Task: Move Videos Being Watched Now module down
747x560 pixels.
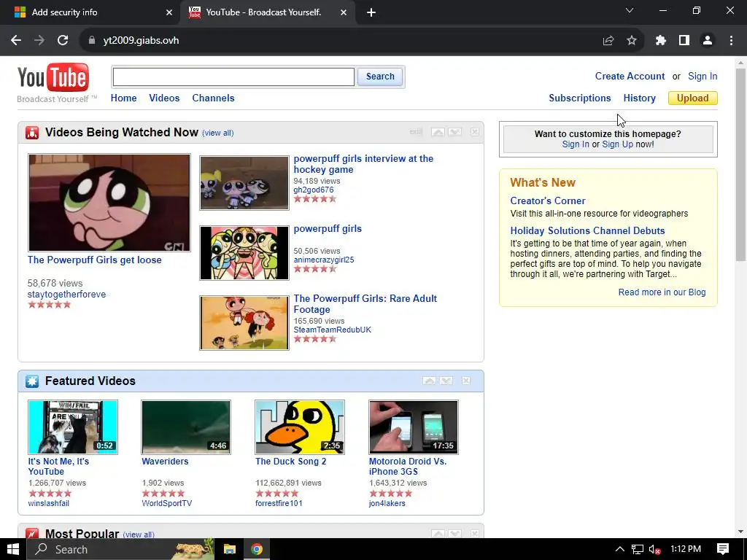Action: (455, 132)
